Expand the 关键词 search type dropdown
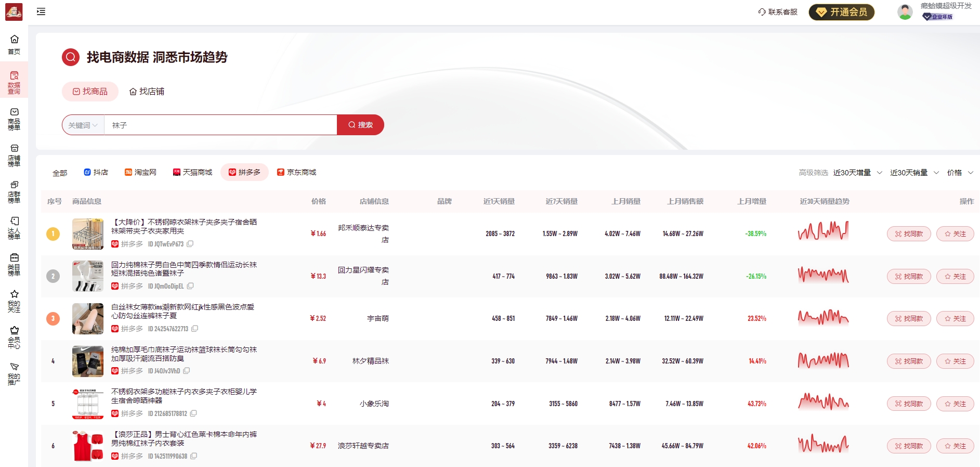The height and width of the screenshot is (467, 980). (83, 125)
